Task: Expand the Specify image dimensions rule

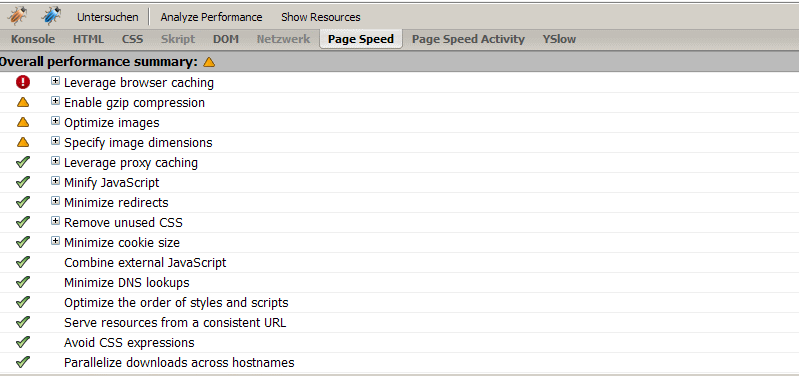Action: click(x=56, y=141)
